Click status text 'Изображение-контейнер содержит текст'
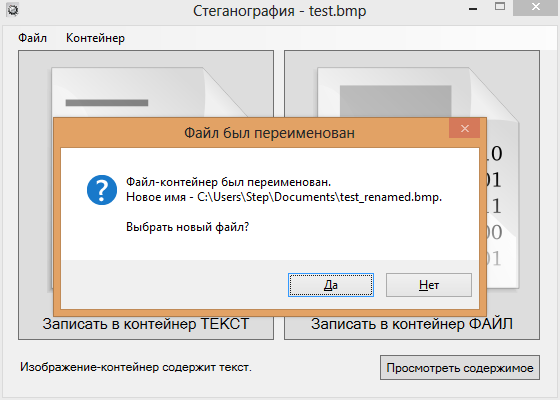Image resolution: width=560 pixels, height=400 pixels. pyautogui.click(x=136, y=367)
